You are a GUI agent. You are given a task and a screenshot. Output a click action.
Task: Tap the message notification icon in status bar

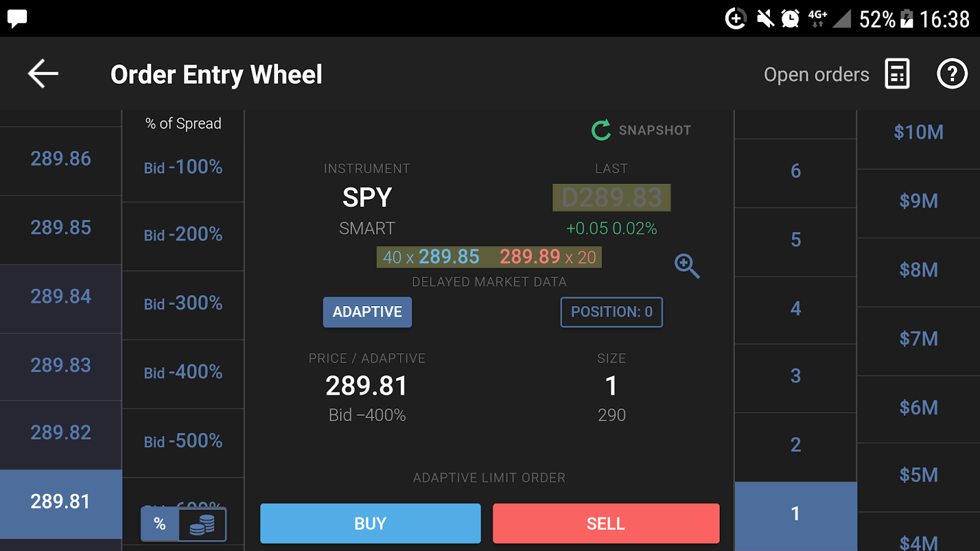pyautogui.click(x=17, y=18)
